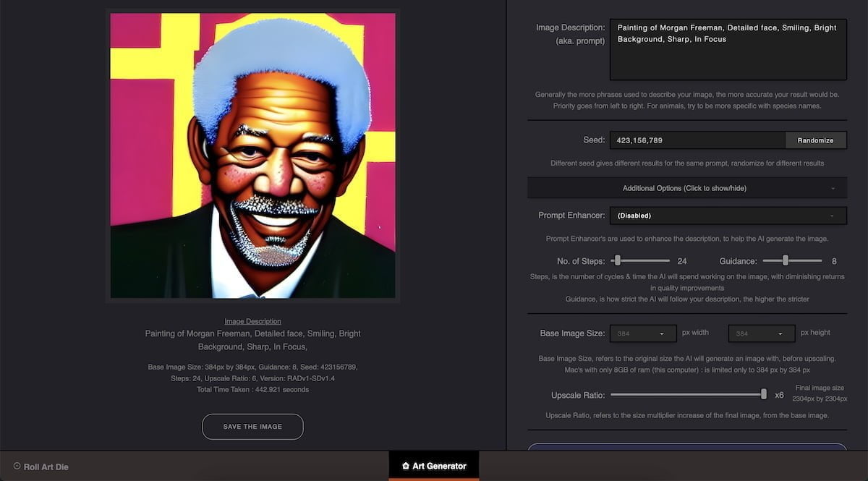Open the base image height dropdown
The image size is (868, 481).
point(761,333)
